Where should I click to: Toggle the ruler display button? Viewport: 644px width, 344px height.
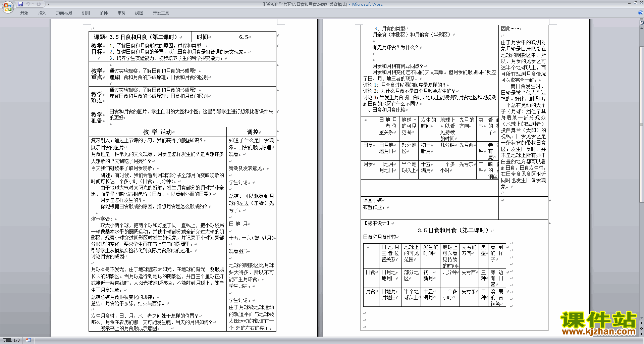click(642, 23)
